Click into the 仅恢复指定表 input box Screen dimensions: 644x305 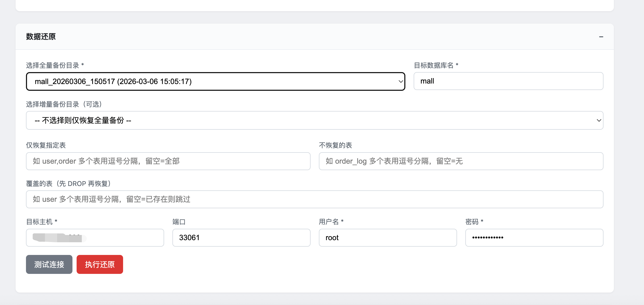pyautogui.click(x=168, y=161)
